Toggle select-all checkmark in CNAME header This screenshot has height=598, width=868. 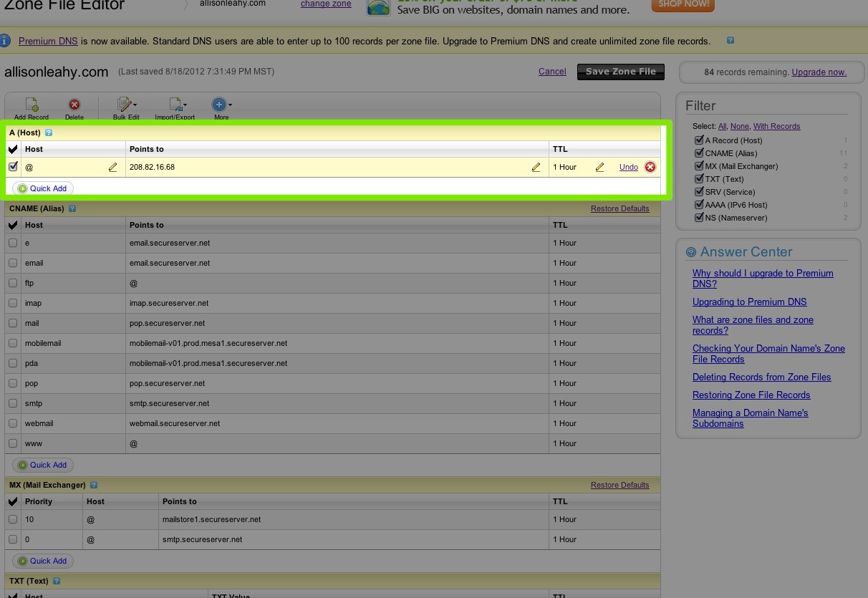(x=13, y=225)
